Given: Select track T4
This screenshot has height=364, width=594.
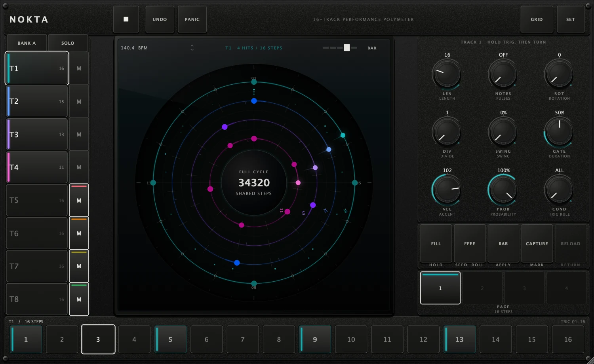Looking at the screenshot, I should click(37, 167).
